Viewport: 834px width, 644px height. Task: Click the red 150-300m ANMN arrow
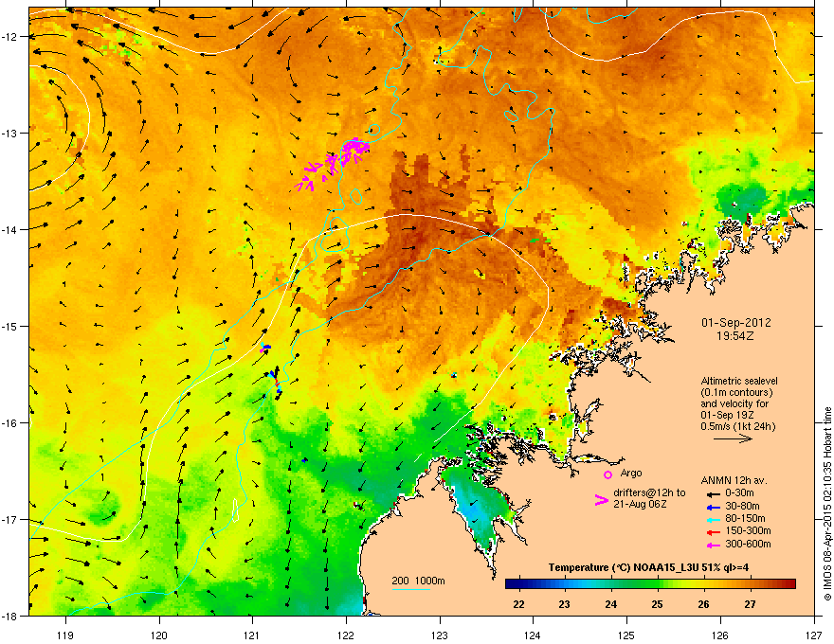[x=713, y=531]
